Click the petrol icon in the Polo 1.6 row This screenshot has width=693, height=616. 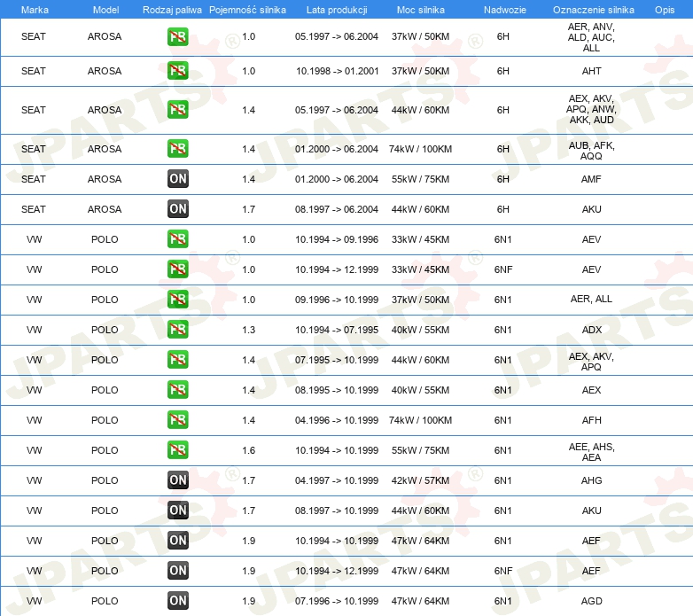(x=178, y=450)
